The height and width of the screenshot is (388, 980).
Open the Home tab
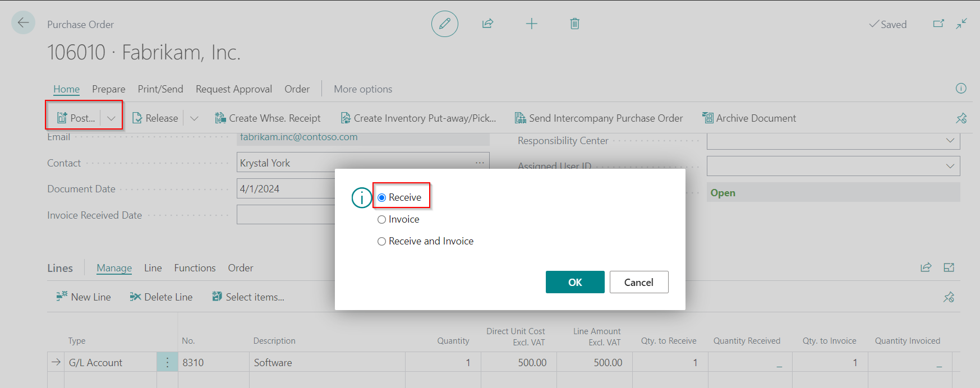coord(66,89)
